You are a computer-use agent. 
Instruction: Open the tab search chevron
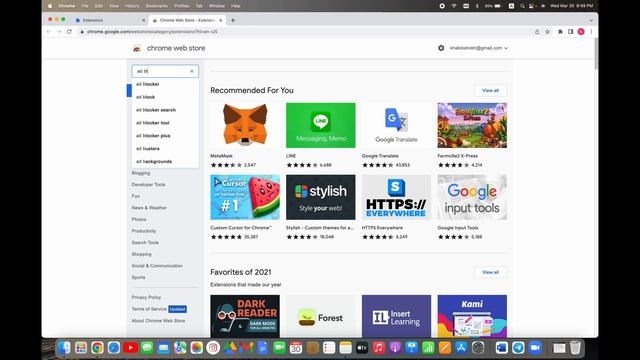(x=591, y=20)
